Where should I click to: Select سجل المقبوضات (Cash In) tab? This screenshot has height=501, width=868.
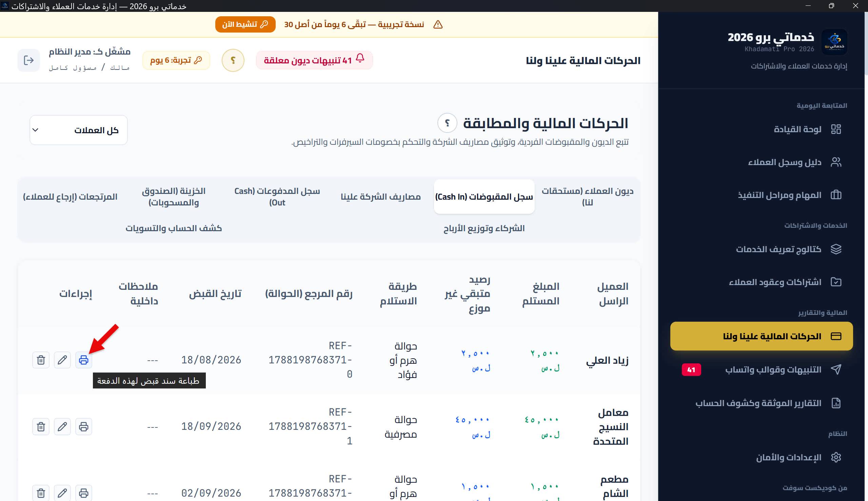coord(484,197)
